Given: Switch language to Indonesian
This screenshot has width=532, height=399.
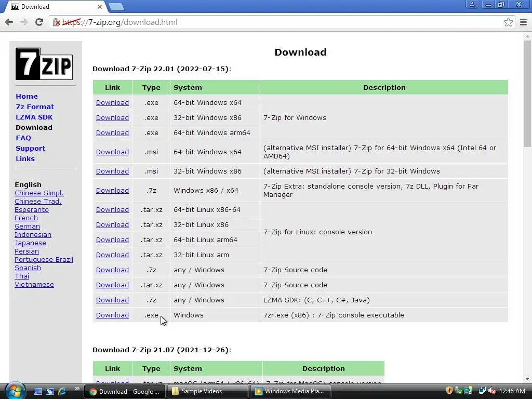Looking at the screenshot, I should click(33, 234).
